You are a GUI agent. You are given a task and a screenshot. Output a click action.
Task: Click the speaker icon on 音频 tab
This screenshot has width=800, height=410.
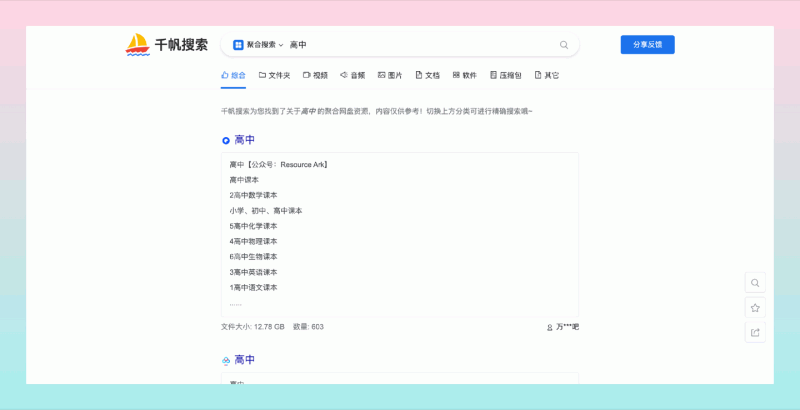coord(344,75)
